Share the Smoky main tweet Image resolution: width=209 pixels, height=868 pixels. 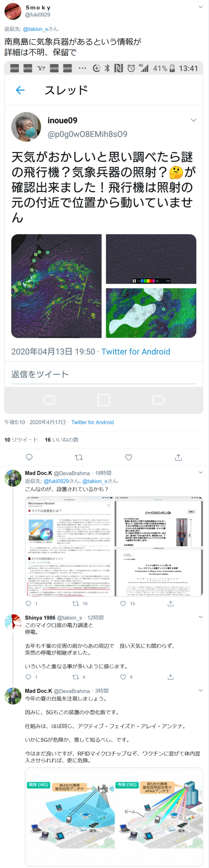(178, 457)
